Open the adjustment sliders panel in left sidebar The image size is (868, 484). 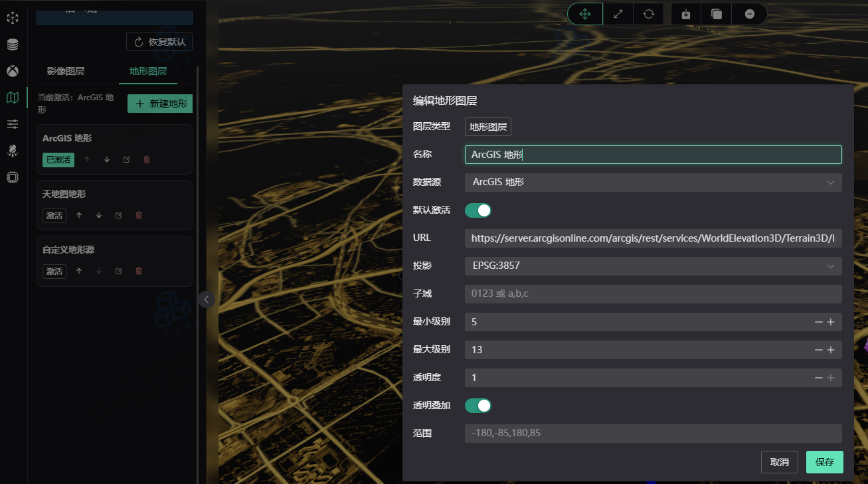tap(12, 124)
